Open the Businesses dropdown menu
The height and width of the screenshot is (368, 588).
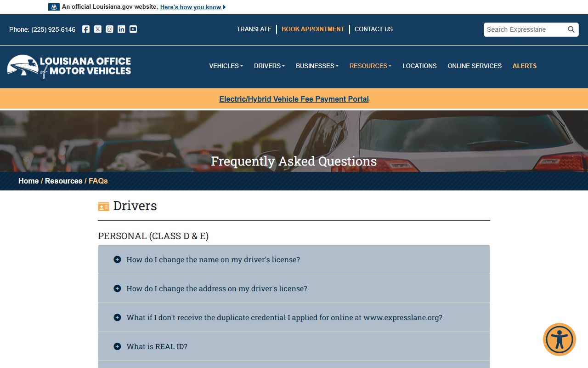(x=317, y=66)
